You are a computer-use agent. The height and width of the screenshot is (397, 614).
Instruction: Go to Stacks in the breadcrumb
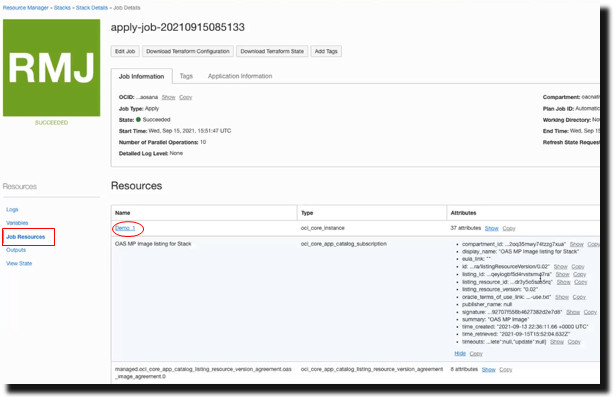62,7
